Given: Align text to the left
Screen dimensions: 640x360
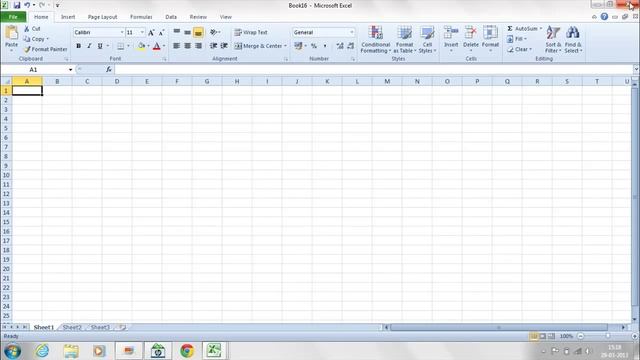Looking at the screenshot, I should (176, 46).
